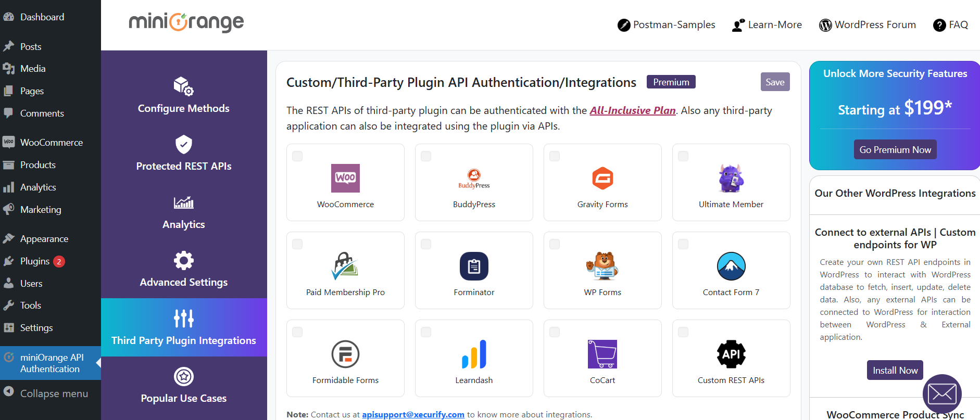This screenshot has height=420, width=980.
Task: Open the Marketing admin menu item
Action: pos(51,209)
